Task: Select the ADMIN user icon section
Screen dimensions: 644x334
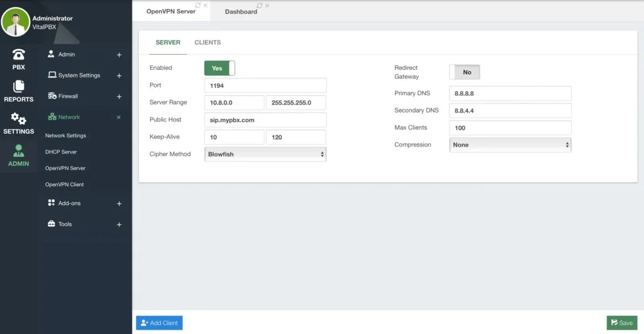Action: (x=18, y=155)
